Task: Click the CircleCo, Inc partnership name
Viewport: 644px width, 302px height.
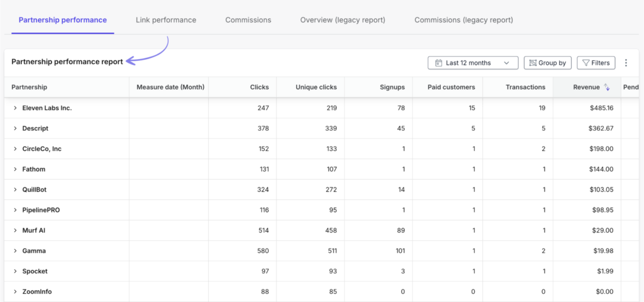Action: (x=42, y=148)
